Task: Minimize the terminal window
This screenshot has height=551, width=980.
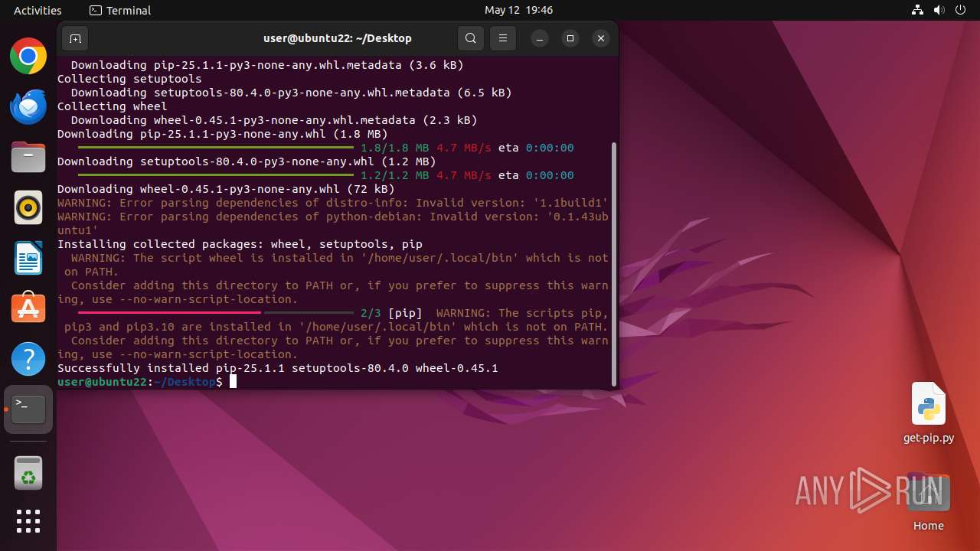Action: pyautogui.click(x=540, y=38)
